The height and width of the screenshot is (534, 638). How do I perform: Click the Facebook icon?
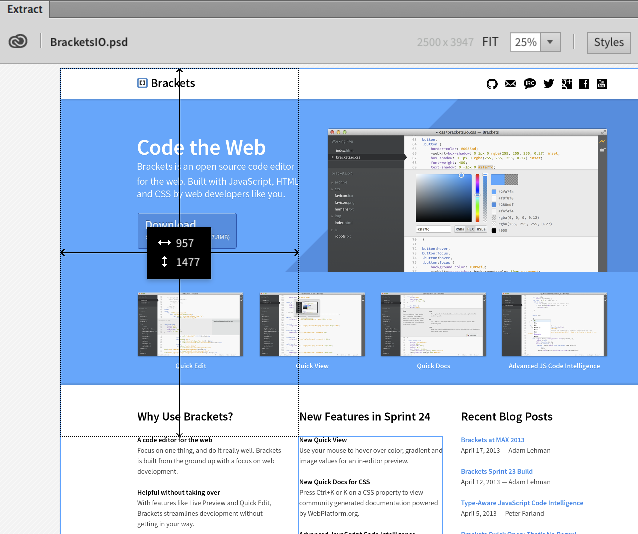point(584,84)
